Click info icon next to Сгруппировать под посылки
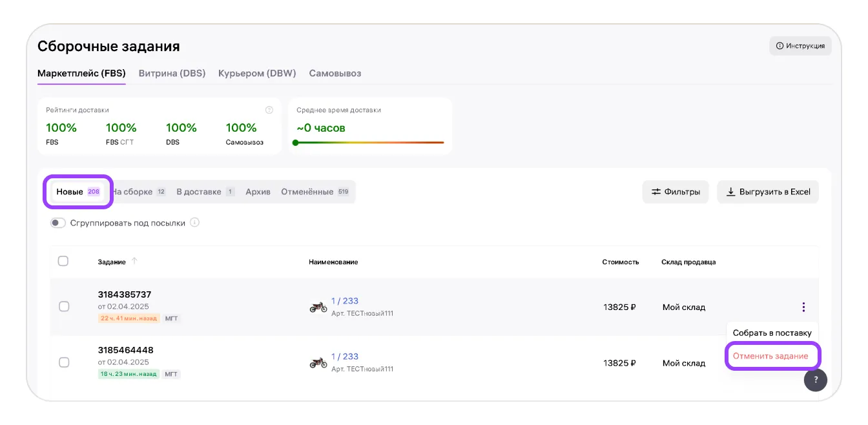The height and width of the screenshot is (425, 868). click(x=195, y=223)
